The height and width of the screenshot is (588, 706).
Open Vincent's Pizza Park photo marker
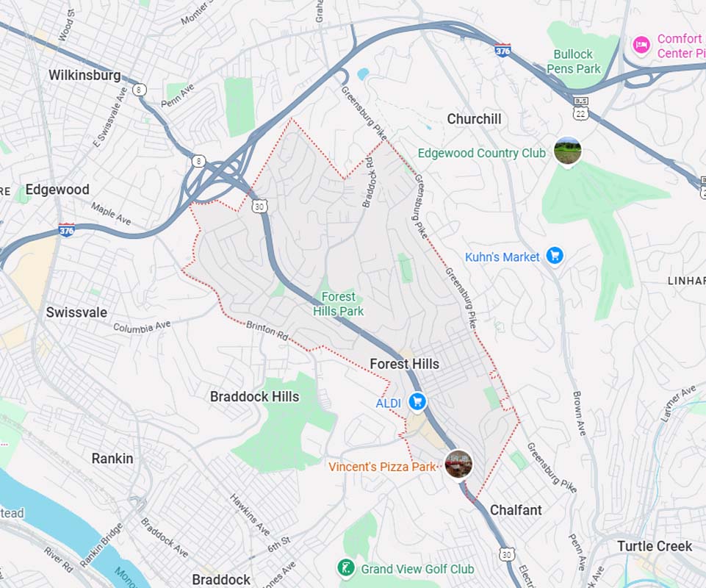tap(458, 464)
